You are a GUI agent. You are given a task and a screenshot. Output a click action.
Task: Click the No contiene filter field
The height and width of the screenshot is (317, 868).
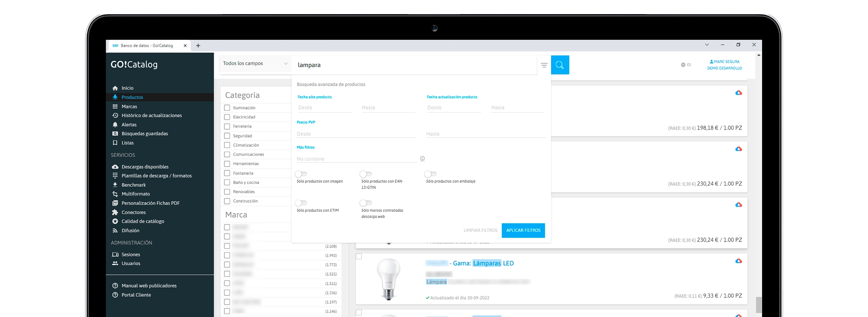tap(357, 159)
